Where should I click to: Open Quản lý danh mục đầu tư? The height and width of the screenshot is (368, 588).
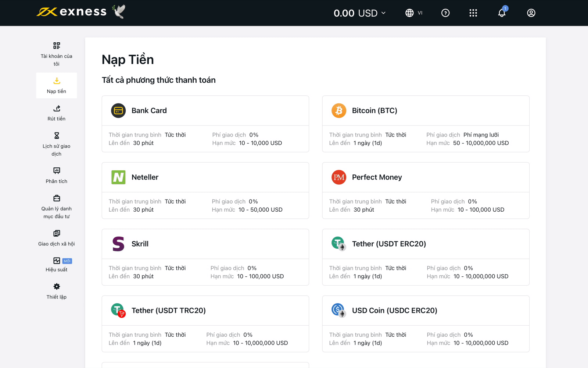pos(57,207)
